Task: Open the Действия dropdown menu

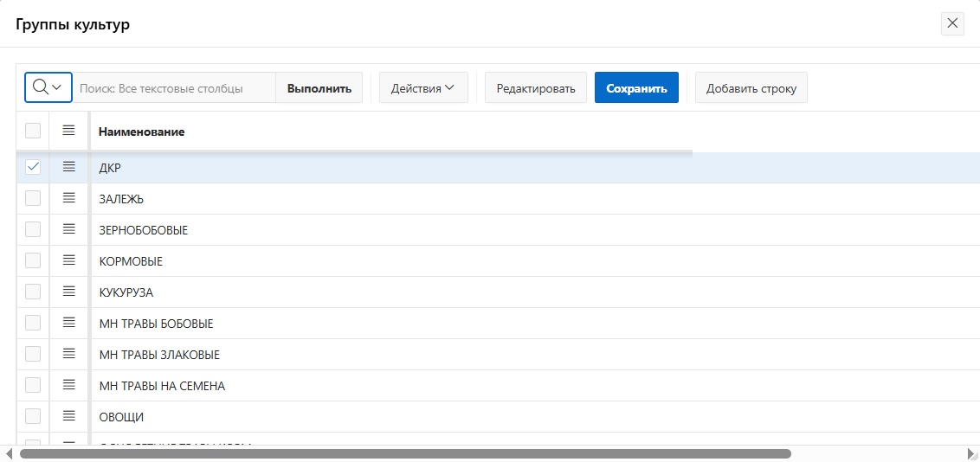Action: [x=422, y=88]
